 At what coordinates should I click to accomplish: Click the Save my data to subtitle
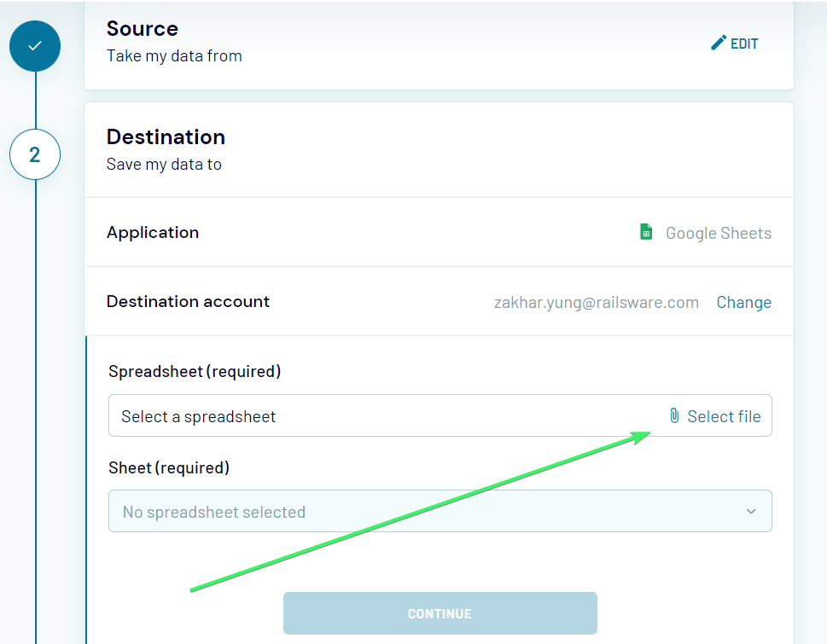click(164, 165)
